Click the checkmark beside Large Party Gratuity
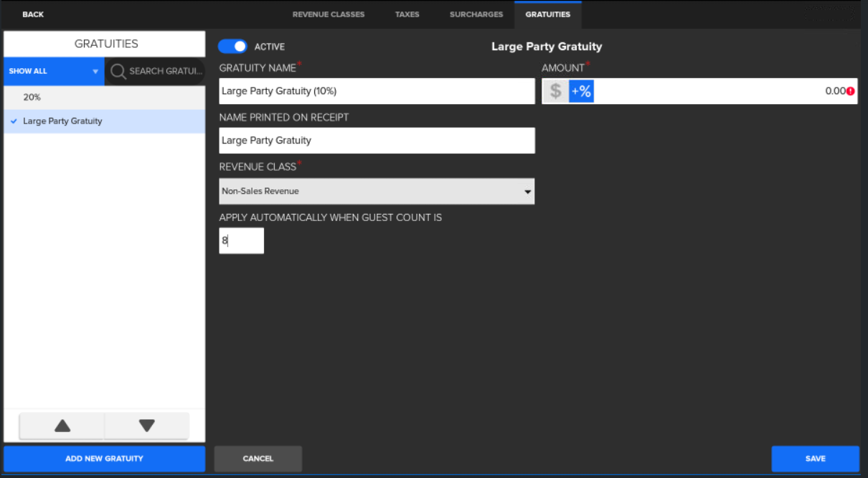The image size is (868, 478). (x=14, y=121)
